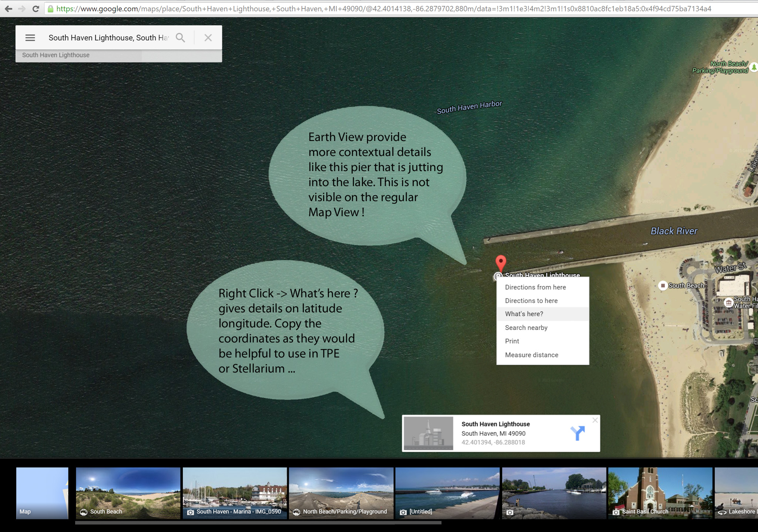This screenshot has width=758, height=532.
Task: Open the South Beach photo sphere thumbnail
Action: pos(128,493)
